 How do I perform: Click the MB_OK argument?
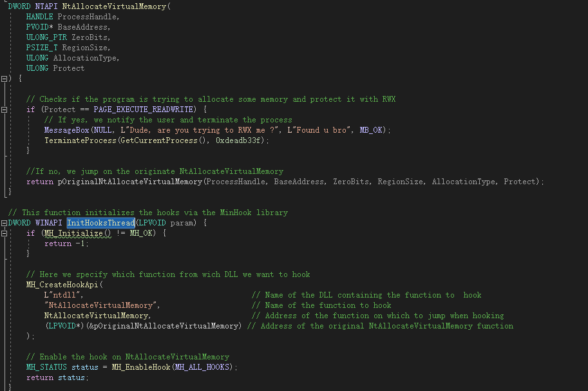[x=371, y=130]
